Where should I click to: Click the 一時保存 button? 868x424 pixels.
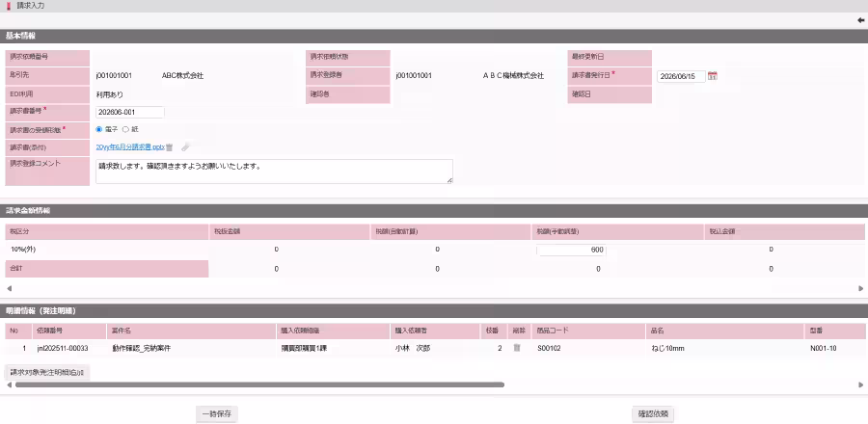216,413
